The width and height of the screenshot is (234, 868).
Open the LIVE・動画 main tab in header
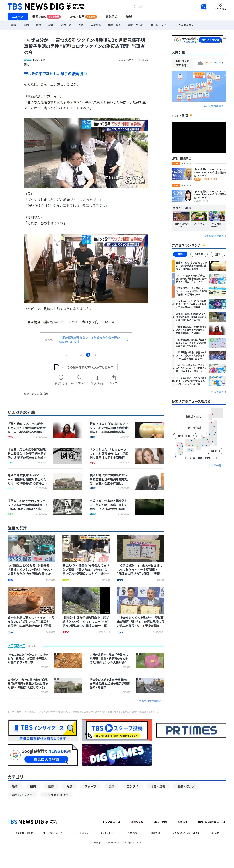click(x=83, y=17)
